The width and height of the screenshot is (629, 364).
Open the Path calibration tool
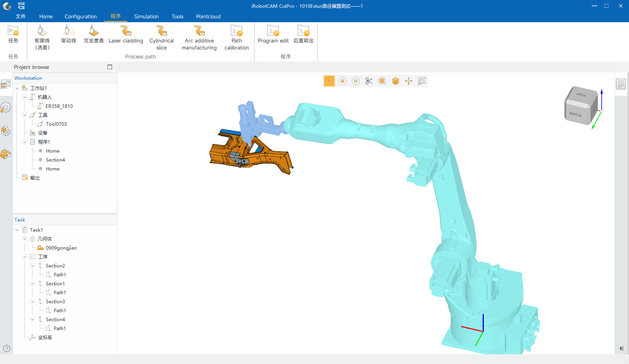pyautogui.click(x=237, y=37)
